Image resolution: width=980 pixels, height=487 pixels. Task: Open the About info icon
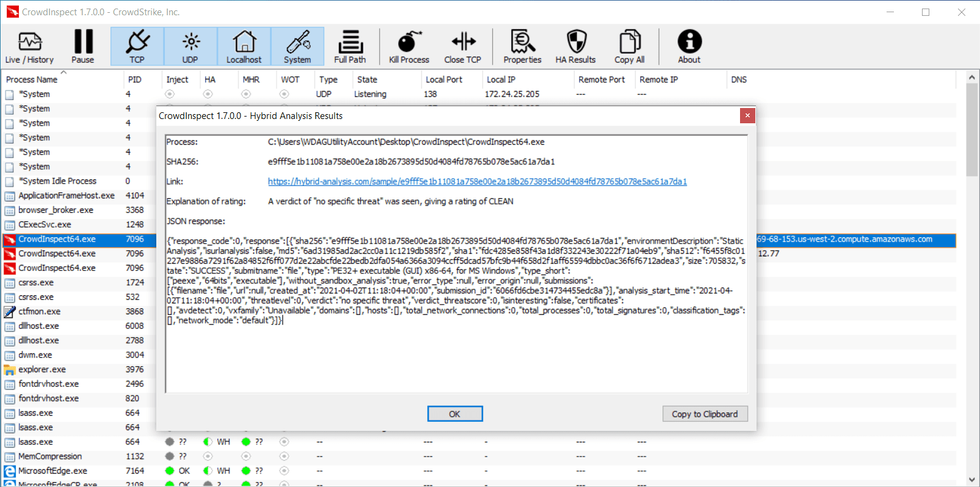[x=689, y=46]
